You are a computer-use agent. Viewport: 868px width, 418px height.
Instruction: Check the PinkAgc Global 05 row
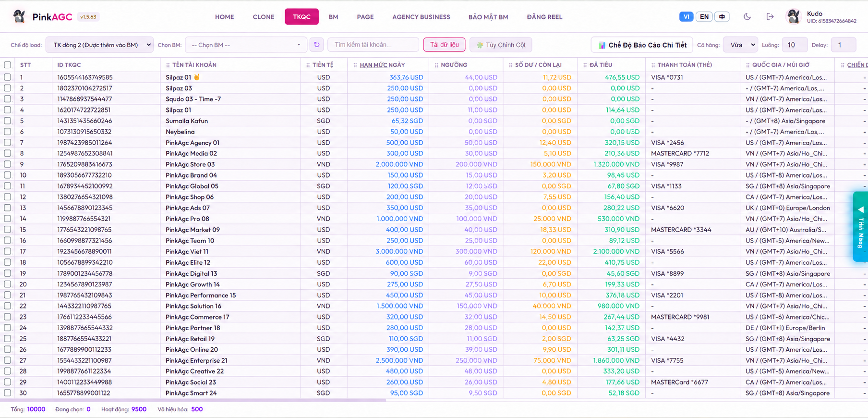pos(7,186)
